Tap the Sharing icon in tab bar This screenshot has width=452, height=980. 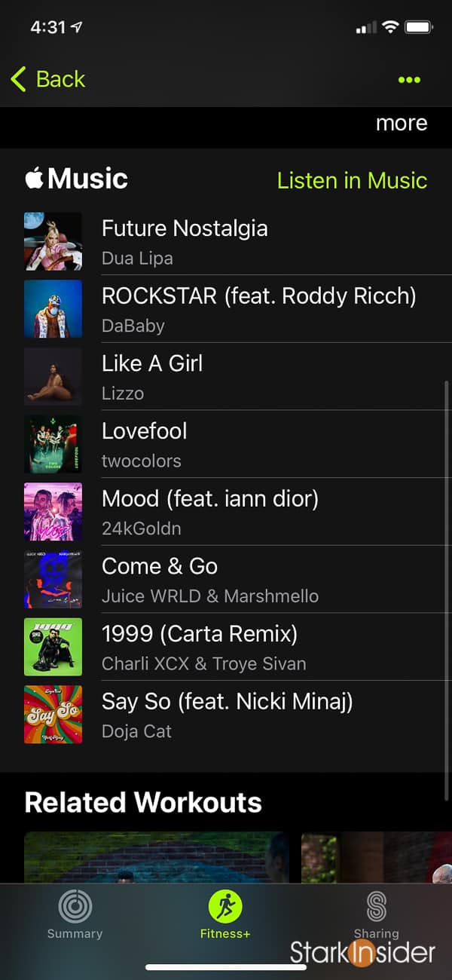(x=376, y=906)
